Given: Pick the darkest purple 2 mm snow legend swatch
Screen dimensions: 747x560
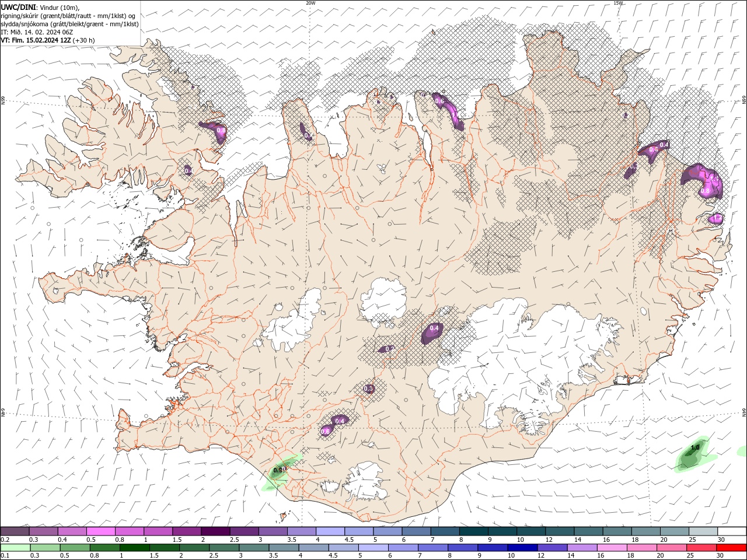Looking at the screenshot, I should click(x=215, y=531).
